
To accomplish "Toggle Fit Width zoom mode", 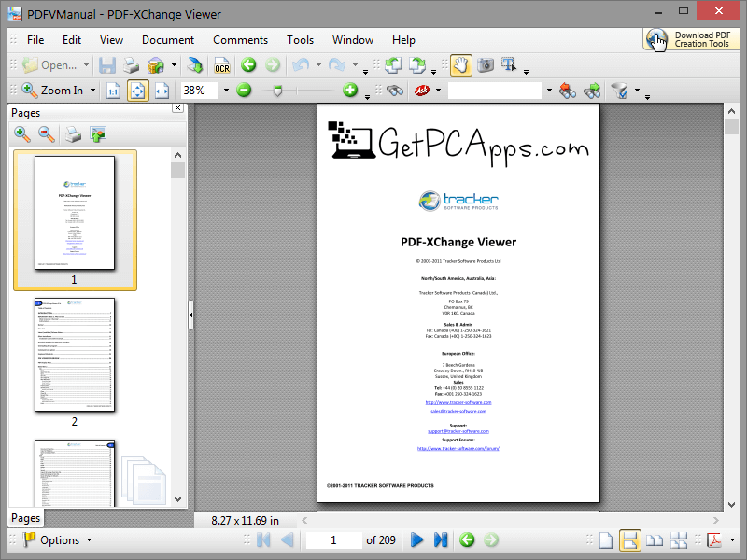I will (162, 91).
